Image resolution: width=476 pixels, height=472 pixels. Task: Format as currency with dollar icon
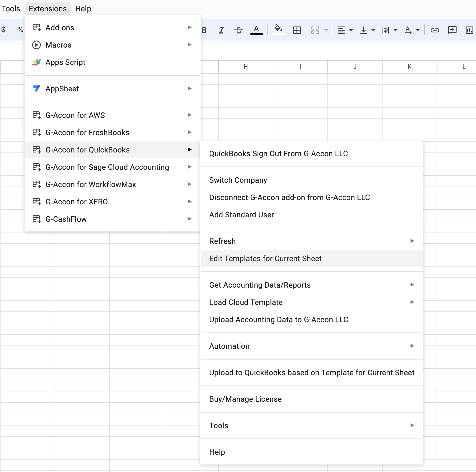(x=3, y=29)
